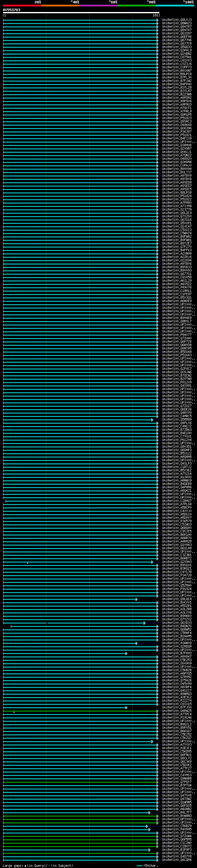The width and height of the screenshot is (197, 868).
Task: Open hit UniRef100_Q4CQM4
Action: point(177,860)
